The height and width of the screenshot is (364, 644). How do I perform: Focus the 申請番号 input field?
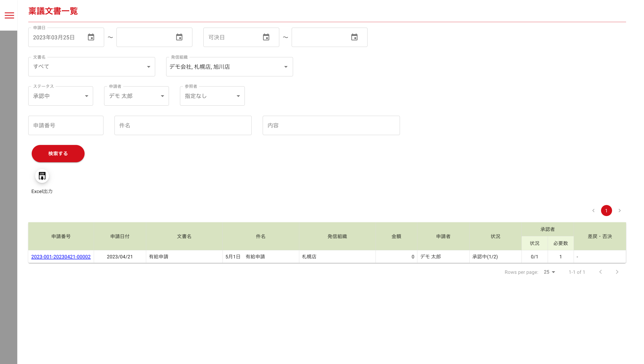(x=66, y=125)
